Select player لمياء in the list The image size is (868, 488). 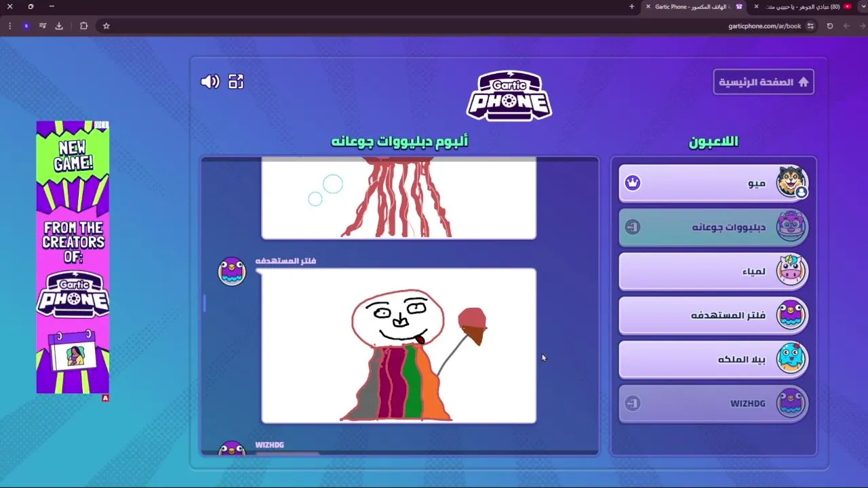713,271
